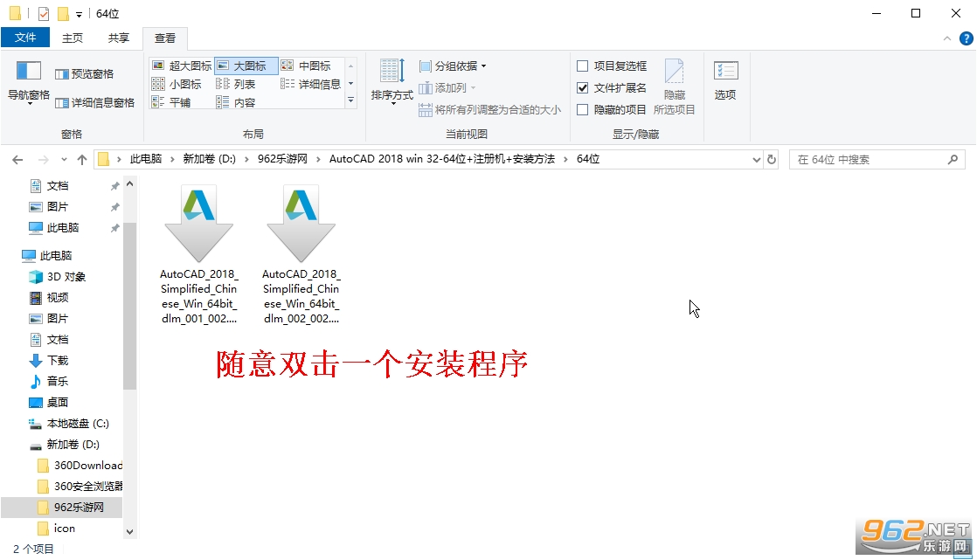The height and width of the screenshot is (560, 977).
Task: Expand breadcrumb arrow after 新加卷 (D:)
Action: pyautogui.click(x=246, y=160)
